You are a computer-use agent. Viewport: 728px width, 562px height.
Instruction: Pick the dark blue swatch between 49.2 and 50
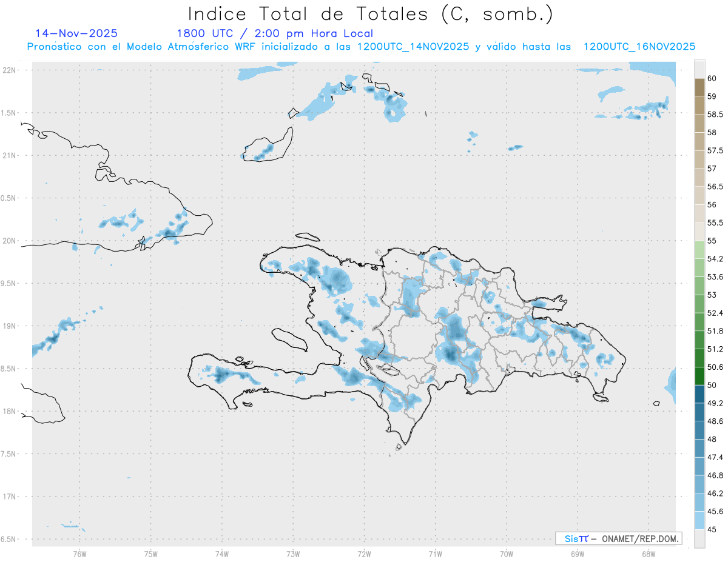(699, 394)
